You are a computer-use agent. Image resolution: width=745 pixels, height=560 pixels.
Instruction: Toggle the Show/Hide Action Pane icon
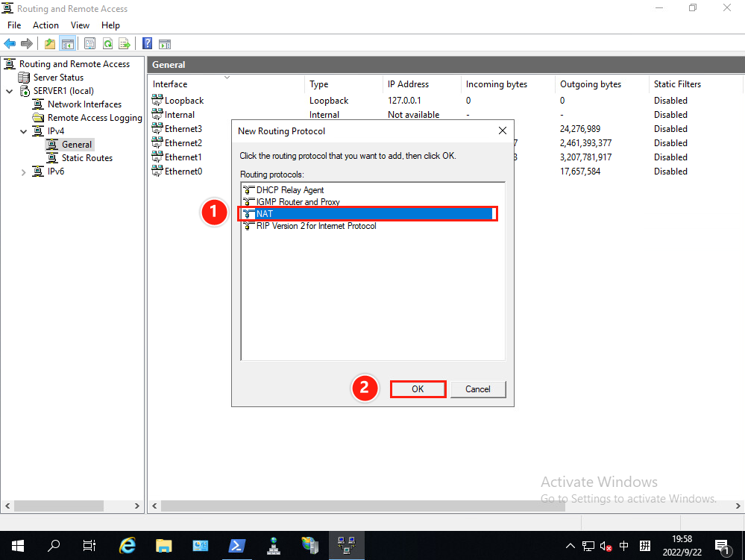[x=165, y=44]
